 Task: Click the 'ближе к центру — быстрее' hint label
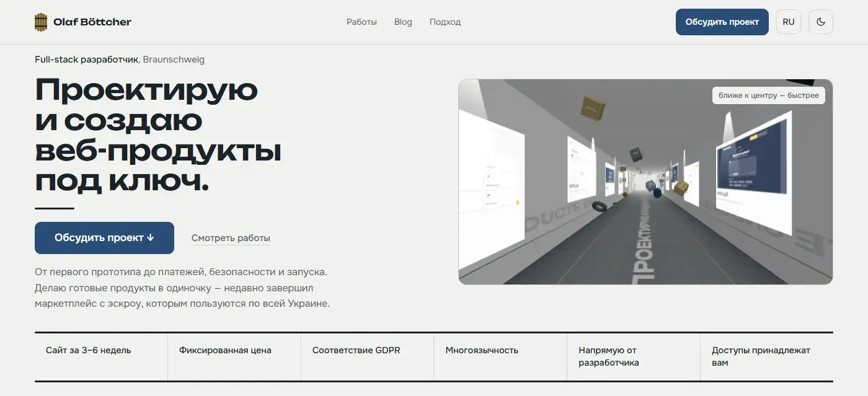(769, 95)
